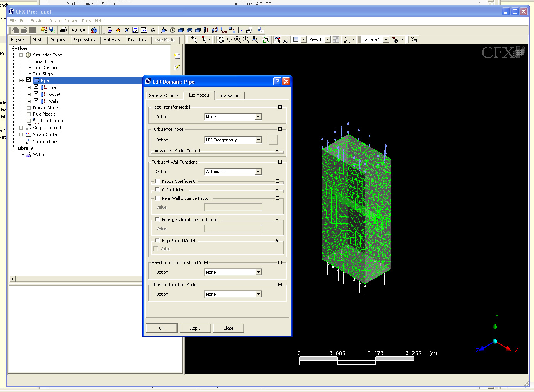Click the simulation type clock icon
This screenshot has height=392, width=534.
coord(173,30)
